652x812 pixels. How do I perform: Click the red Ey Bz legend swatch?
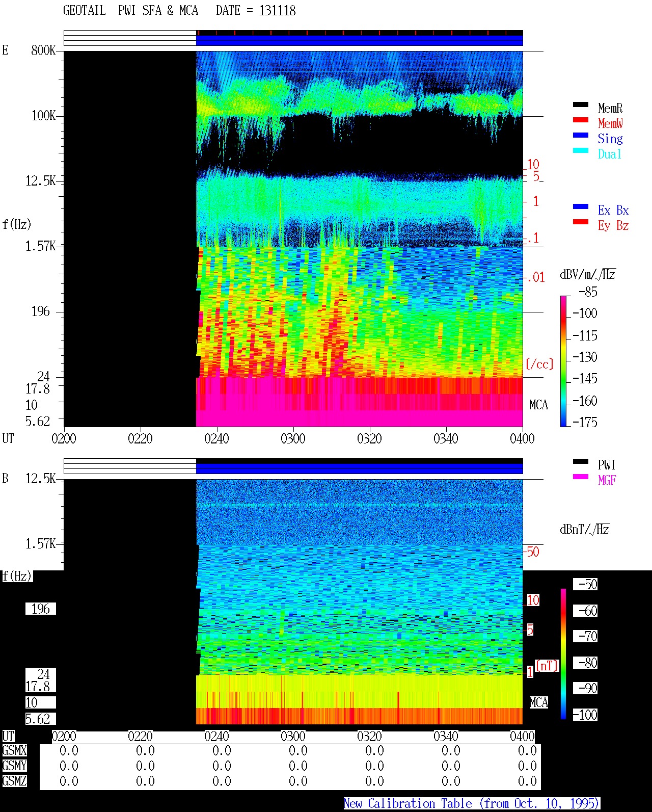tap(581, 222)
